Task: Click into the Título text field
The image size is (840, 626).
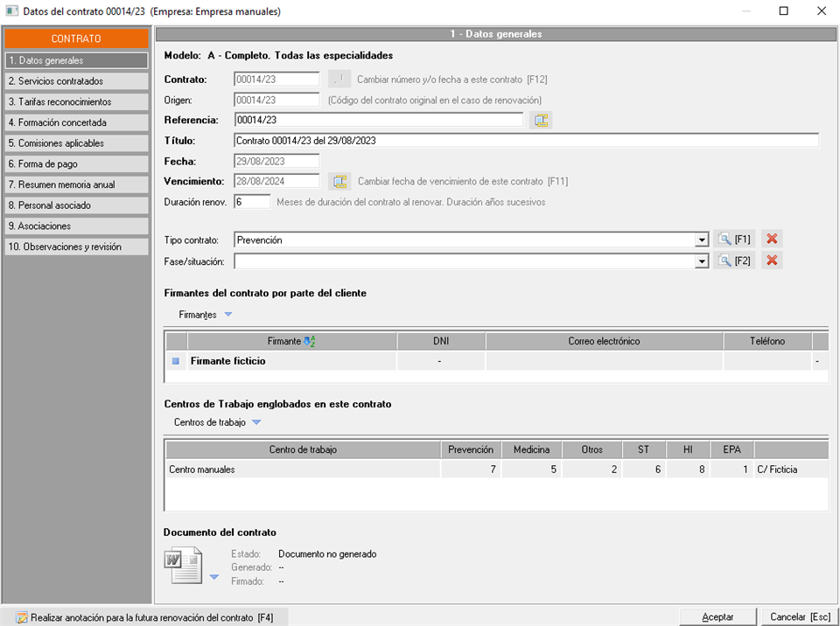Action: pyautogui.click(x=526, y=141)
